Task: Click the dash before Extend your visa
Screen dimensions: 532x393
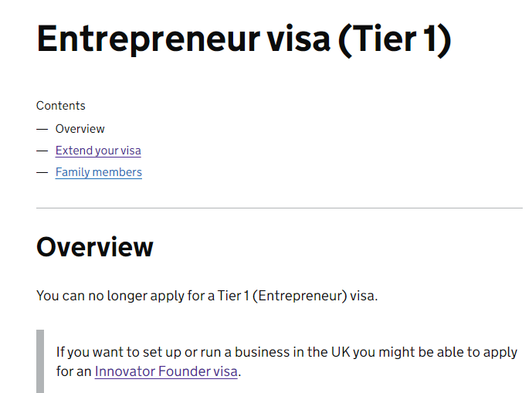Action: [x=42, y=151]
